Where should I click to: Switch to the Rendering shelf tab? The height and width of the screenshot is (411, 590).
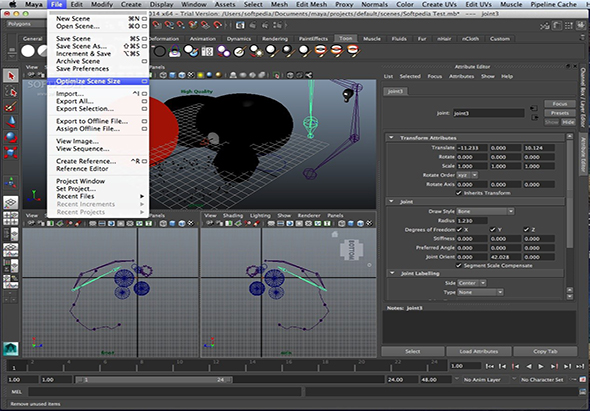275,39
